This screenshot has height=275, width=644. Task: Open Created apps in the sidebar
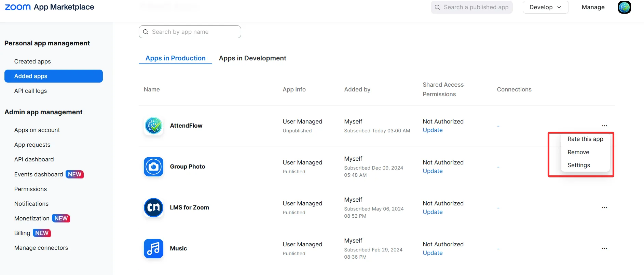click(x=32, y=61)
